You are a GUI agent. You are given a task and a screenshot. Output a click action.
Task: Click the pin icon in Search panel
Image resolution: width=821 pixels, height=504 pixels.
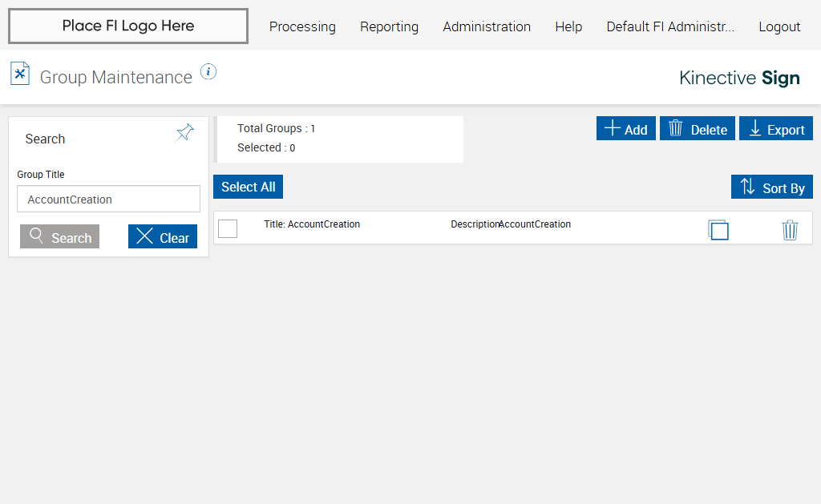(185, 133)
